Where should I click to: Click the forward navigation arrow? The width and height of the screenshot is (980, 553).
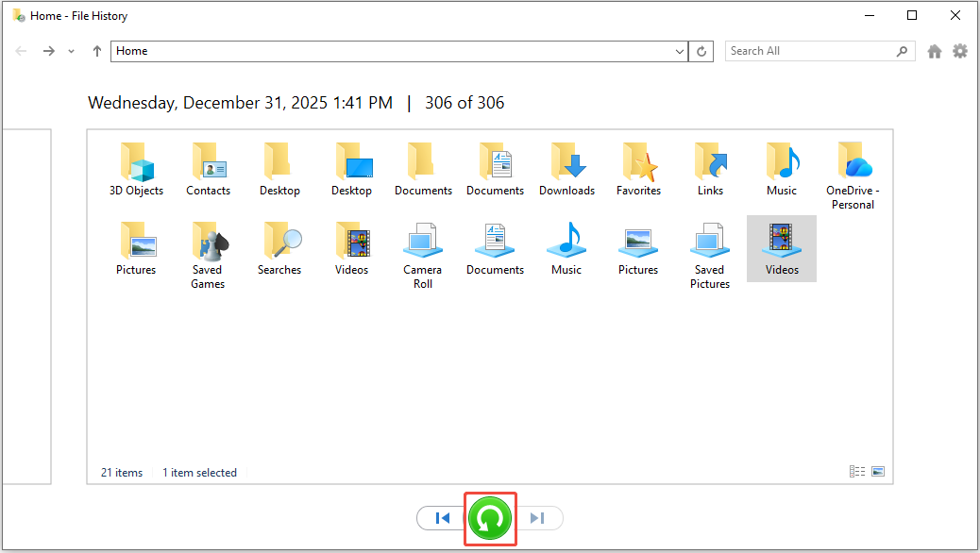click(48, 51)
